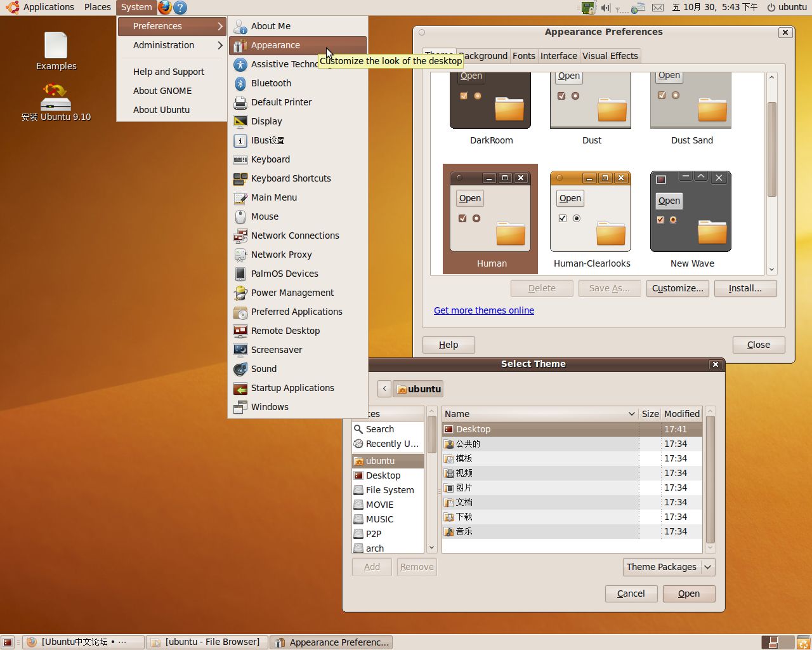Click the show desktop button in bottom panel
Viewport: 812px width, 650px height.
8,642
